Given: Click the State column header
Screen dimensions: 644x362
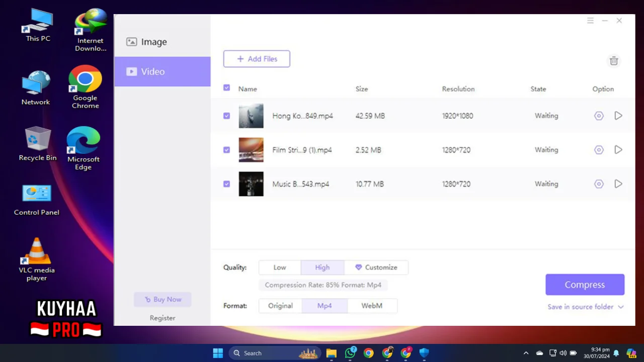Looking at the screenshot, I should click(538, 89).
